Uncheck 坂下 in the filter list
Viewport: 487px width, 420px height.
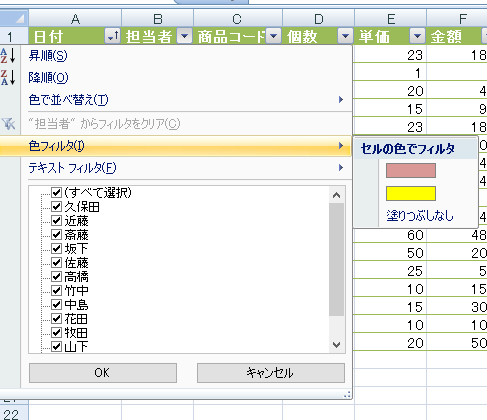56,249
